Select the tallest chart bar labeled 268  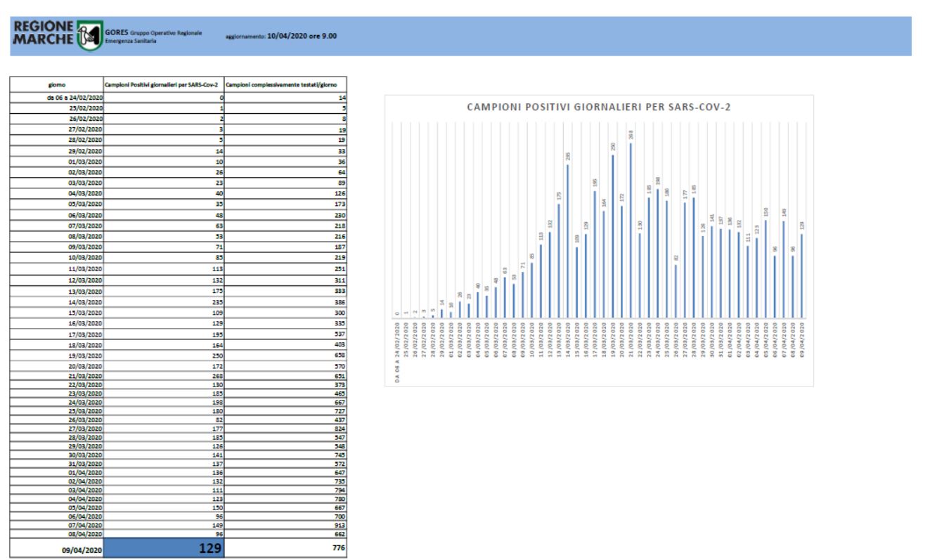point(631,230)
